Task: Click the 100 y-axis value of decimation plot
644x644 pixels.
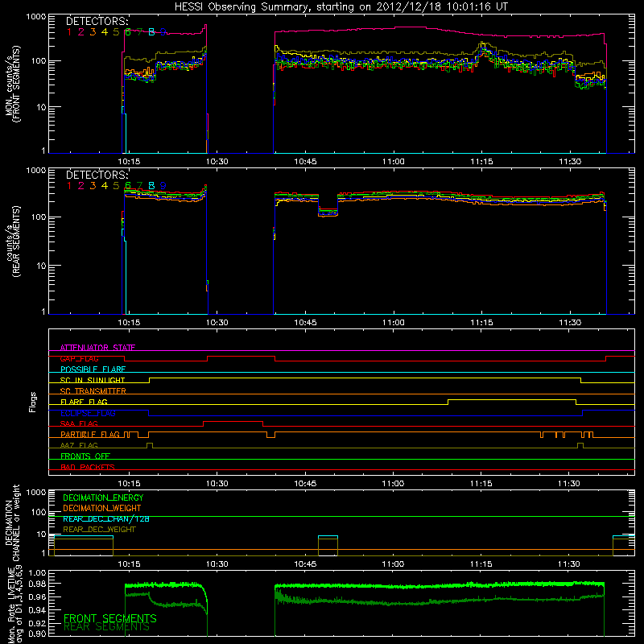Action: pyautogui.click(x=38, y=512)
